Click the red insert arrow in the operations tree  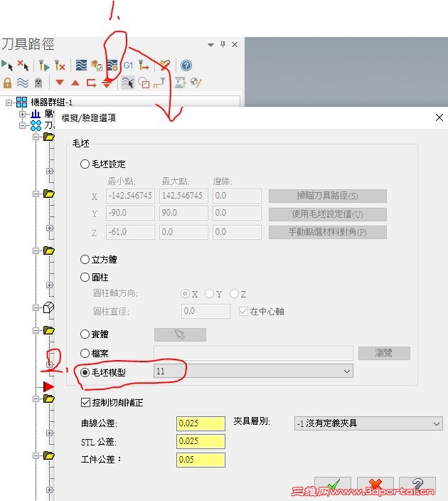tap(48, 386)
